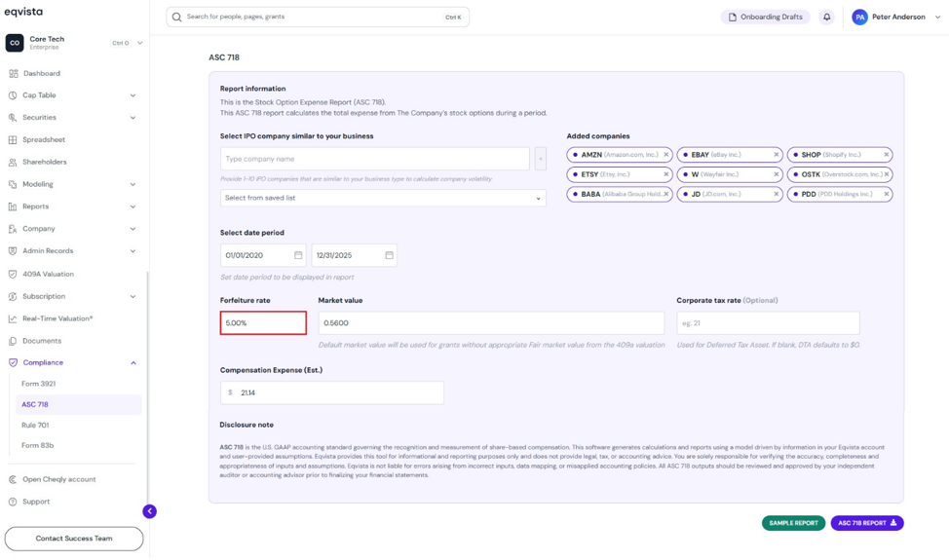Open Onboarding Drafts
This screenshot has width=949, height=560.
click(765, 17)
